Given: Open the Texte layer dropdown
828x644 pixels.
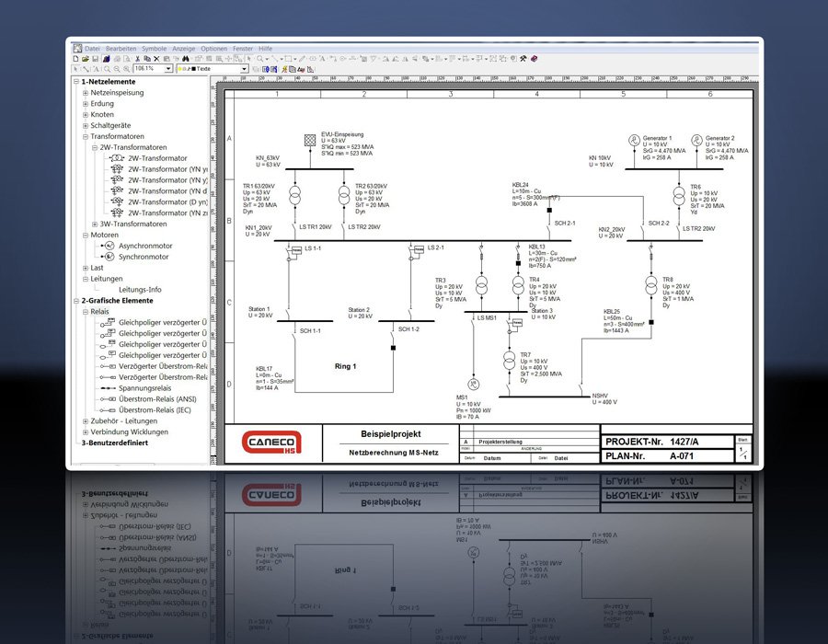Looking at the screenshot, I should (x=244, y=69).
